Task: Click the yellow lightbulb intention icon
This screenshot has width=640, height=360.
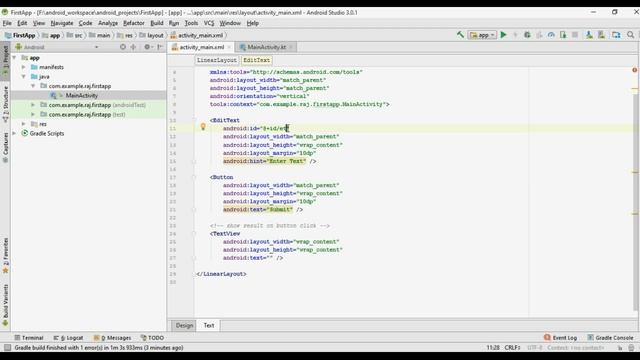Action: 203,127
